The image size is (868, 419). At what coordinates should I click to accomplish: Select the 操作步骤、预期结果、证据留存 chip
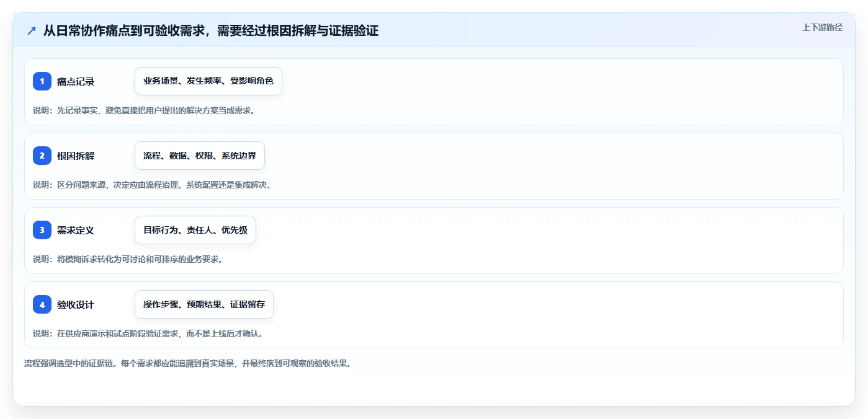coord(204,304)
